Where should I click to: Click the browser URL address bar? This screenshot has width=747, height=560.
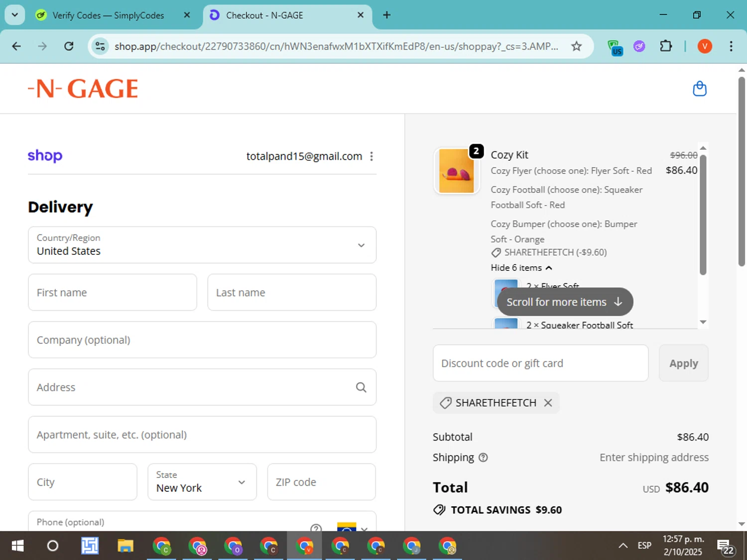pyautogui.click(x=336, y=46)
